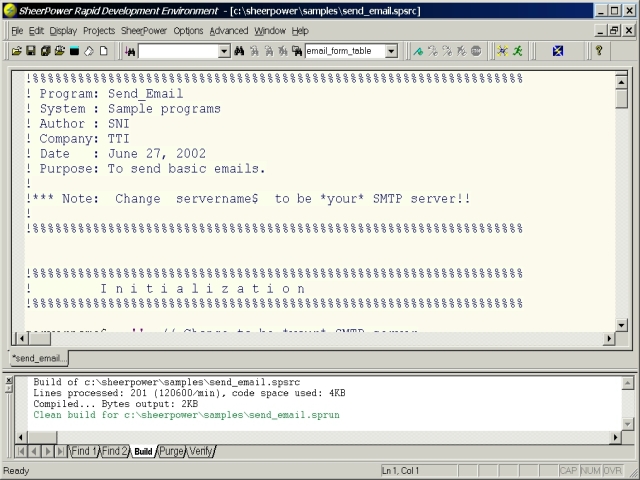Click the third greyed-out binoculars icon
Viewport: 640px width, 480px height.
coord(283,51)
